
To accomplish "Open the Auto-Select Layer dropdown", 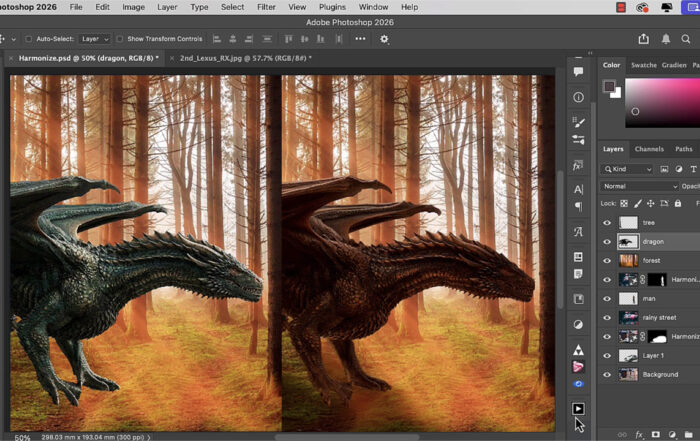I will pos(94,39).
